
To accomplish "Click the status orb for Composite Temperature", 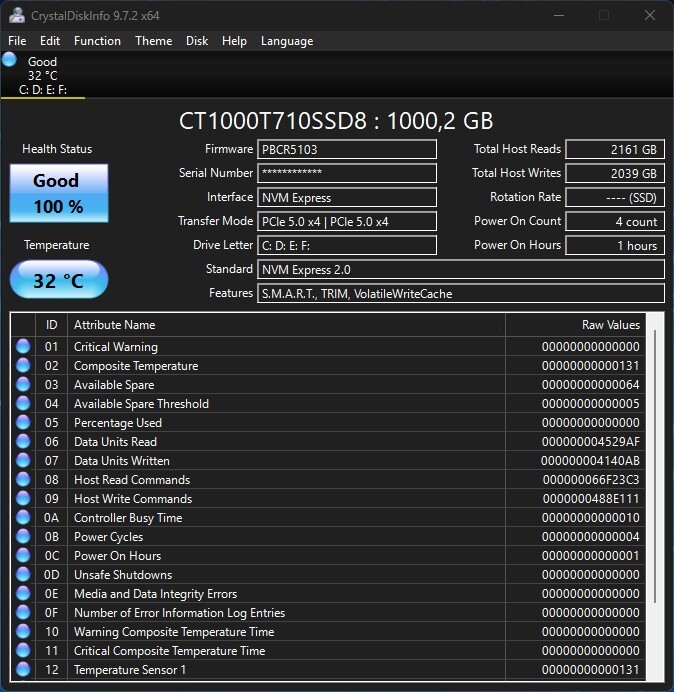I will click(x=23, y=366).
